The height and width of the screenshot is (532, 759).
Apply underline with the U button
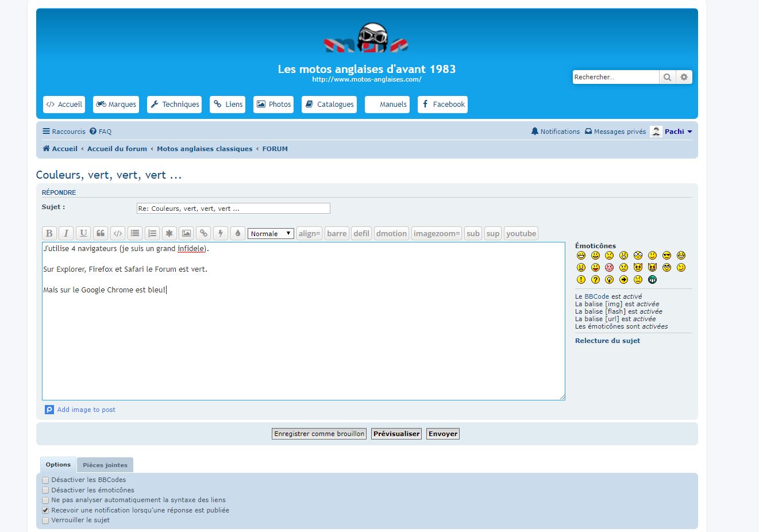(x=83, y=233)
